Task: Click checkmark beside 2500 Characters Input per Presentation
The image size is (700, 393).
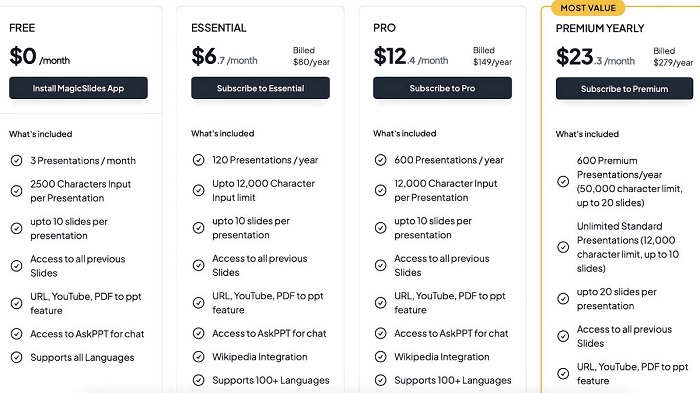Action: point(17,191)
